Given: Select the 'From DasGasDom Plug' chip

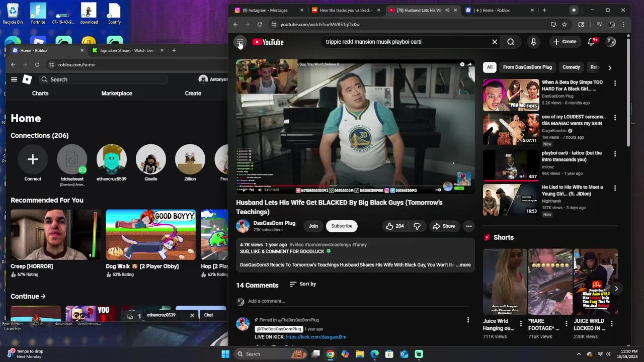Looking at the screenshot, I should 527,67.
